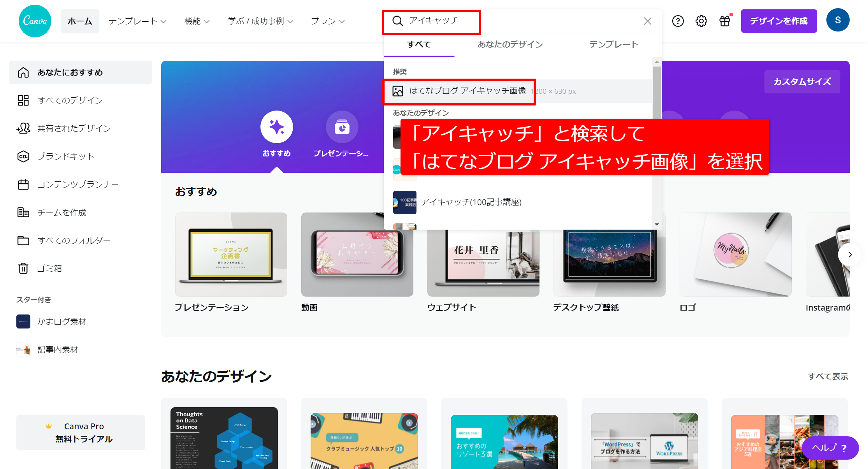Click チームを作成 in sidebar

click(x=81, y=213)
